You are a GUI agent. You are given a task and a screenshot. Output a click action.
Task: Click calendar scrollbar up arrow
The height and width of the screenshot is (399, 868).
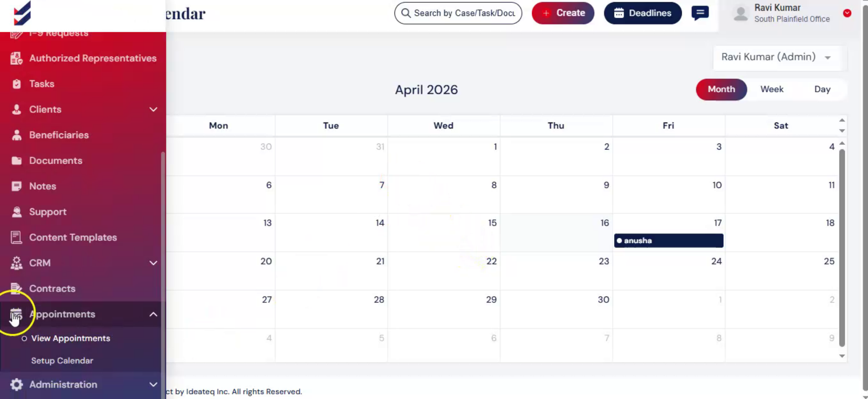(x=842, y=143)
